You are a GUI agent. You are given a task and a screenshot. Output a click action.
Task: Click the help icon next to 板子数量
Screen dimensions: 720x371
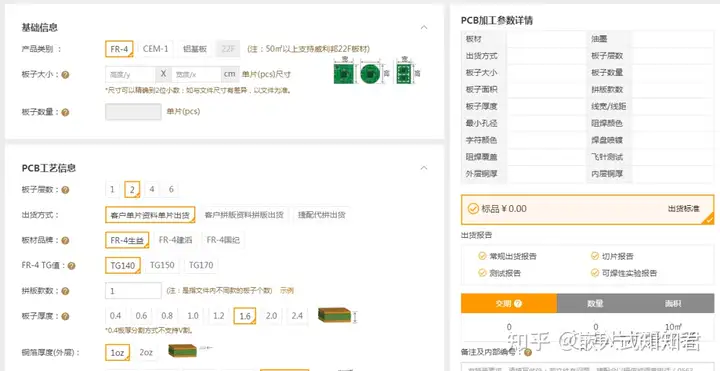pyautogui.click(x=65, y=112)
